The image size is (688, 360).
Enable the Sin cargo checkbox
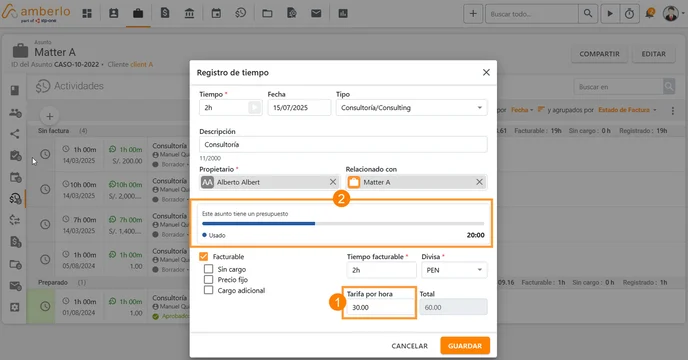pos(208,269)
